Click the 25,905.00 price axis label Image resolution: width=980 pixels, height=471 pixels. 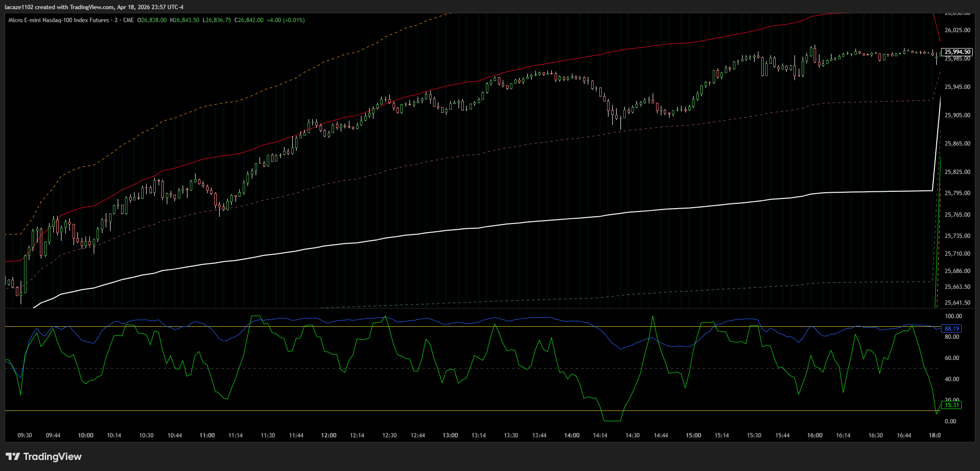(957, 115)
